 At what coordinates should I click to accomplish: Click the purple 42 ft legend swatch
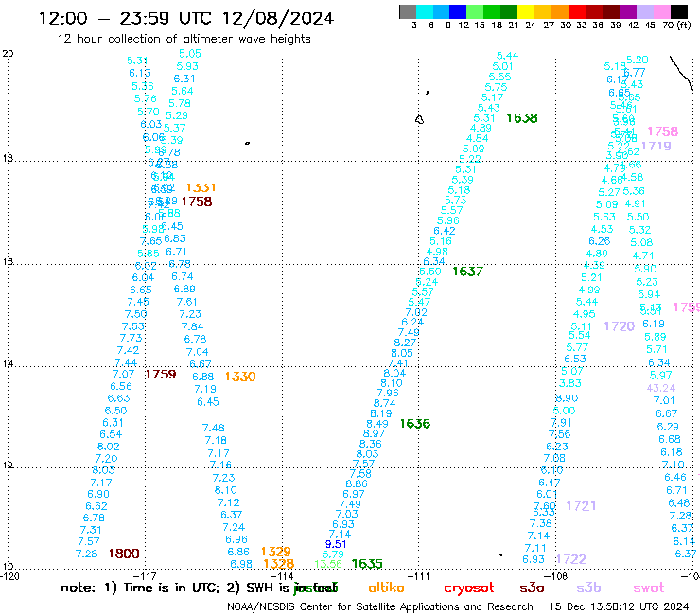[x=628, y=11]
